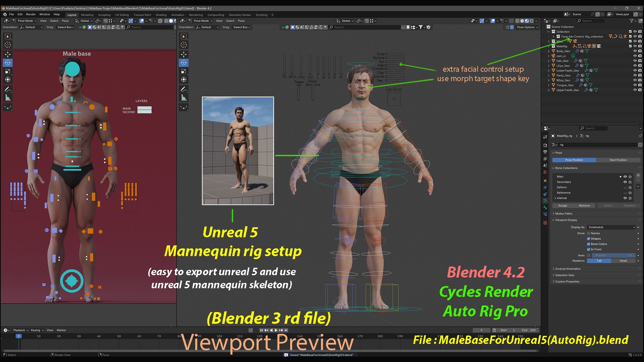Select the Annotate tool in left viewport
Image resolution: width=644 pixels, height=362 pixels.
click(x=8, y=89)
